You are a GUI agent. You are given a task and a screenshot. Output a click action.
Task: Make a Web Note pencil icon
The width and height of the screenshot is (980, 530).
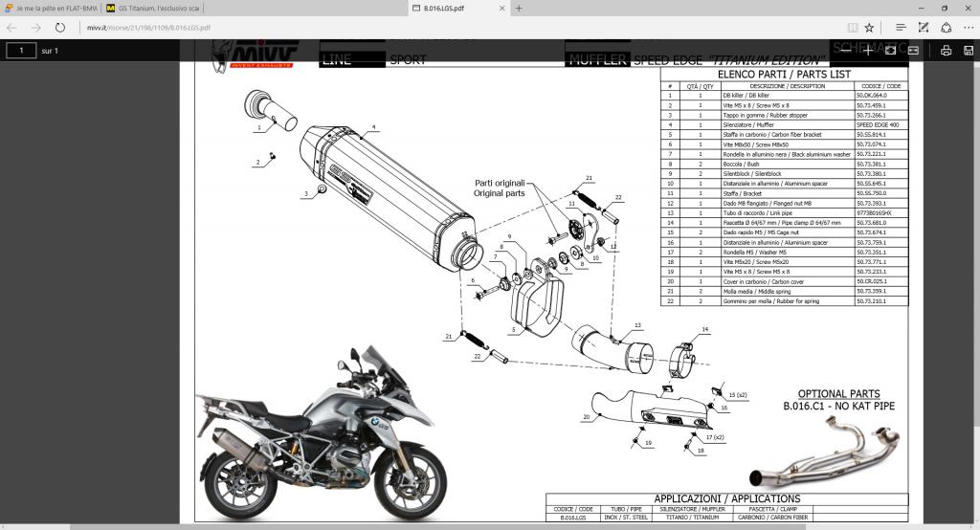924,28
